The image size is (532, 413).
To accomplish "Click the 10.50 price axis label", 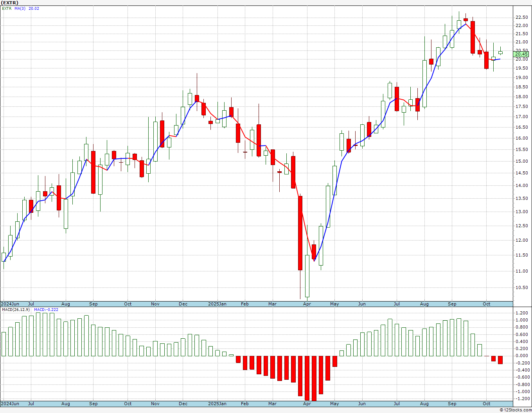I will click(x=521, y=287).
